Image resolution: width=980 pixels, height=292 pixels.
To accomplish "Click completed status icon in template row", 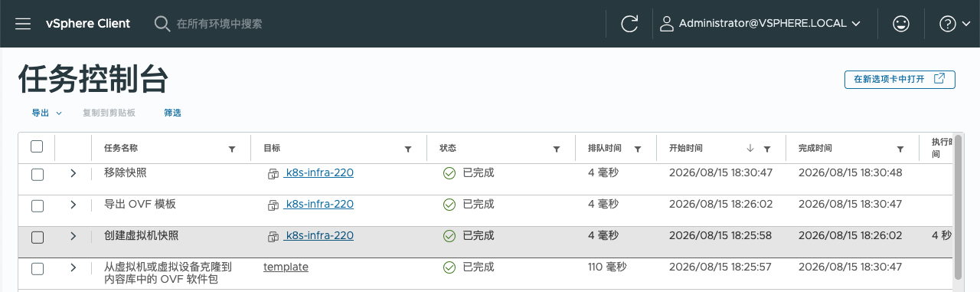I will tap(449, 267).
